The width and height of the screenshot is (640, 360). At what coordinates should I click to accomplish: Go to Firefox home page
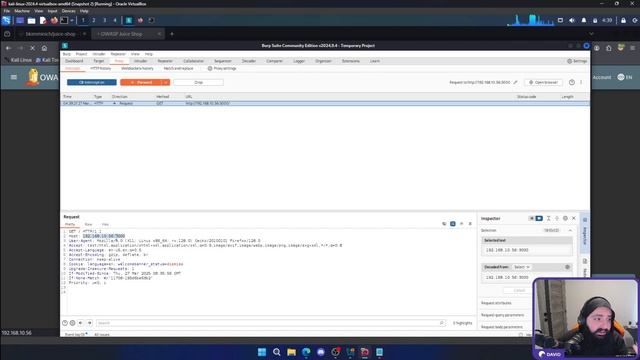(x=44, y=48)
